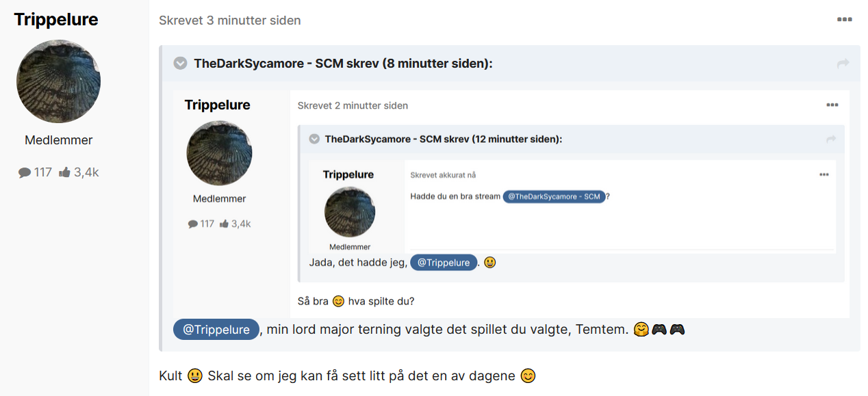Click the @Trippelure mention before 'min lord major'
The image size is (868, 396).
(x=216, y=330)
